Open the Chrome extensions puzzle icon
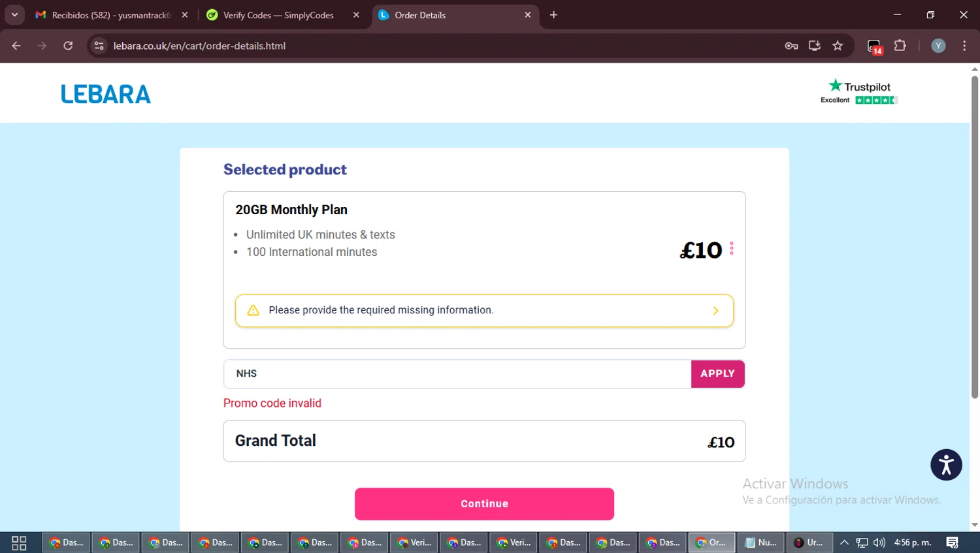The height and width of the screenshot is (553, 980). click(900, 46)
